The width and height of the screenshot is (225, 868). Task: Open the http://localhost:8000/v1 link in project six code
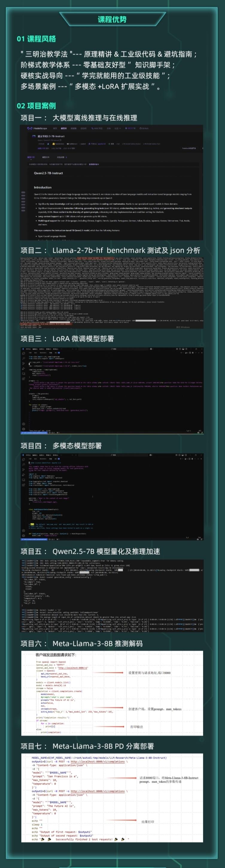pyautogui.click(x=72, y=668)
